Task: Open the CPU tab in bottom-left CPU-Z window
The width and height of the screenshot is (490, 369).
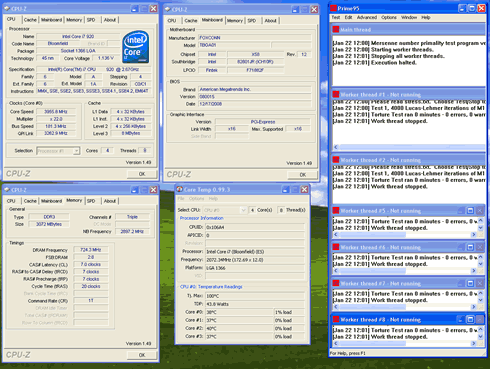Action: tap(11, 201)
